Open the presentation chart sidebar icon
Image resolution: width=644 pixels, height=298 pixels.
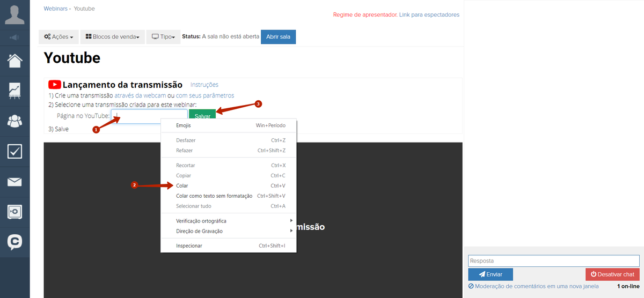point(14,91)
